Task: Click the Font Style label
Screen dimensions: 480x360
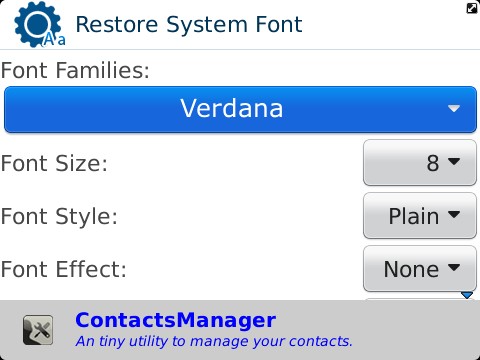Action: point(59,217)
